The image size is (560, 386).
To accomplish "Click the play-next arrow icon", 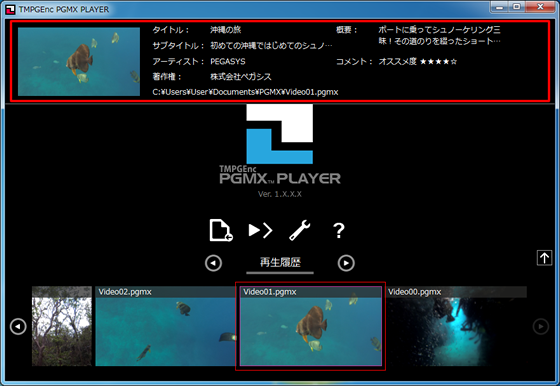I will [260, 230].
